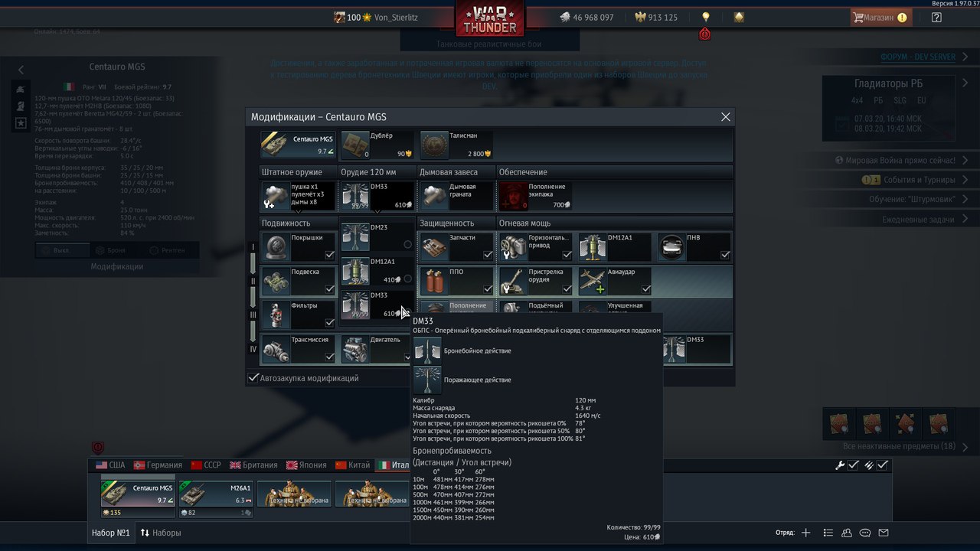The image size is (980, 551).
Task: Click the warbond icon next to the lightbulb
Action: click(739, 17)
